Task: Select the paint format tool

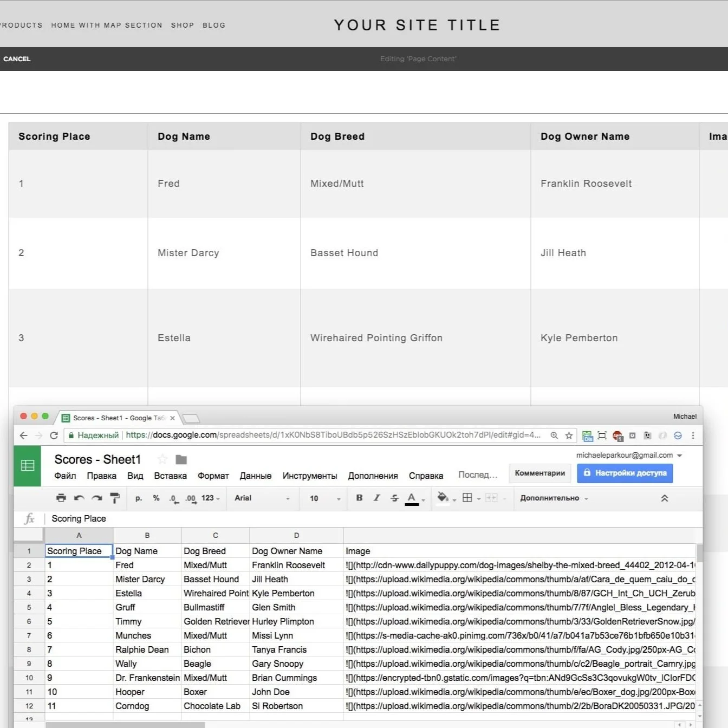Action: coord(115,498)
